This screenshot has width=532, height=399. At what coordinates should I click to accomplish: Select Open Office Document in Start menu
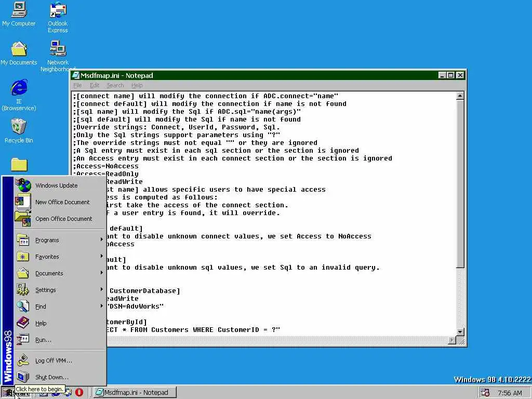(x=60, y=219)
